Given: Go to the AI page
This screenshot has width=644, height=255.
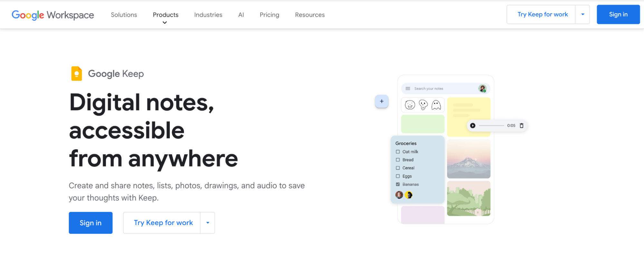Looking at the screenshot, I should point(241,15).
